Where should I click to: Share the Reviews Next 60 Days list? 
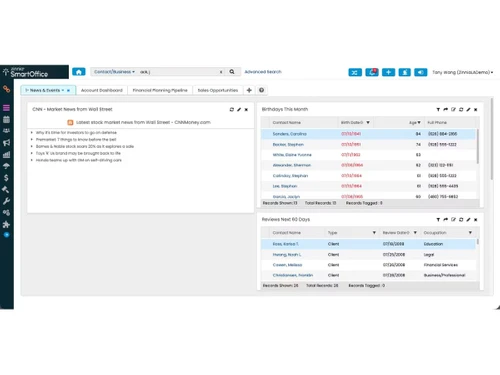(446, 219)
